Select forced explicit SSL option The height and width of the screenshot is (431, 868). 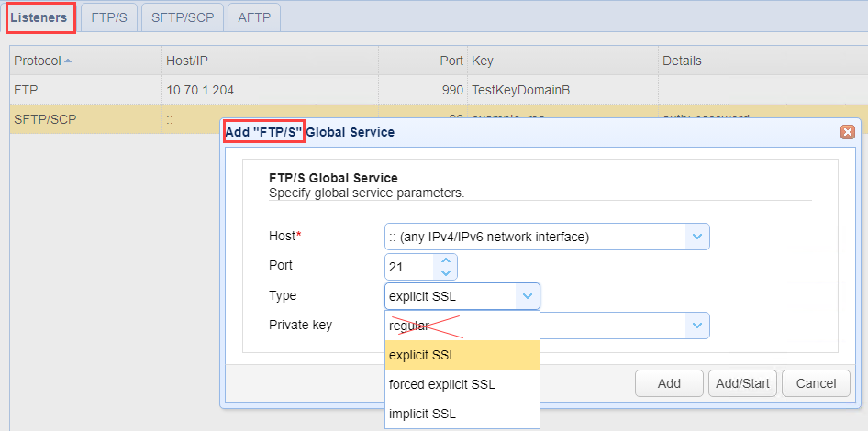(442, 384)
